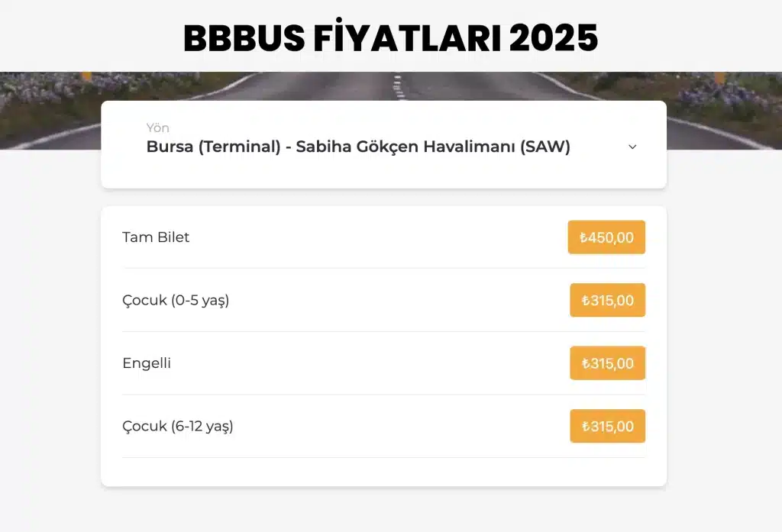Click inside the route selector input area
This screenshot has width=782, height=532.
[344, 147]
